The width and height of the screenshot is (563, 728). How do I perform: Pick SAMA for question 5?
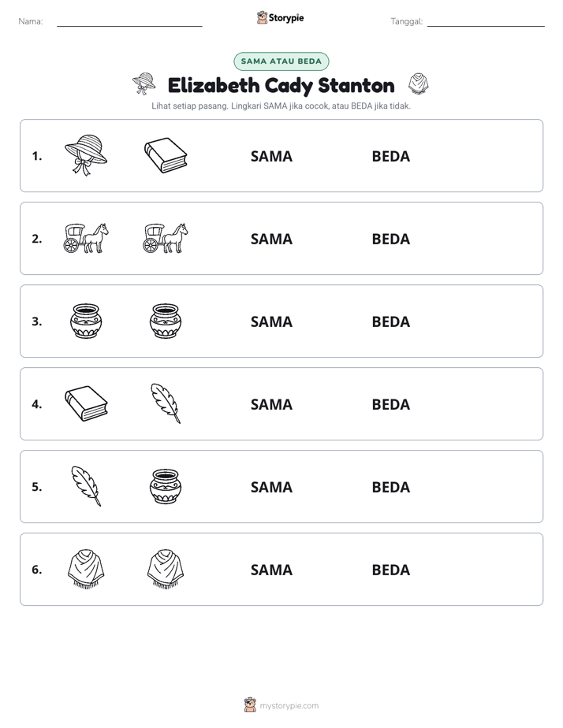pos(271,487)
